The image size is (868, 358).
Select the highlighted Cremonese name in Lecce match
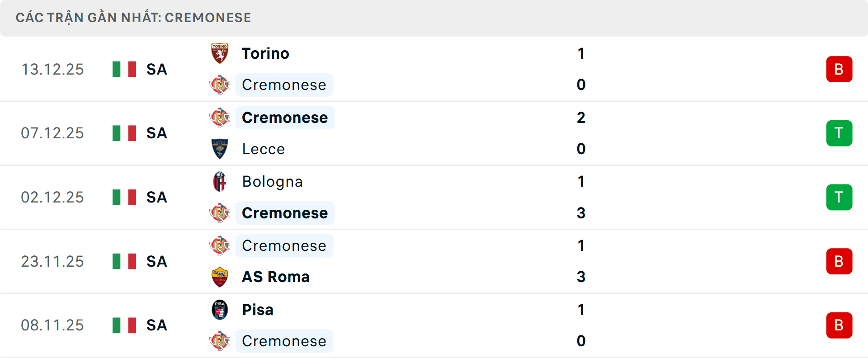pyautogui.click(x=285, y=118)
